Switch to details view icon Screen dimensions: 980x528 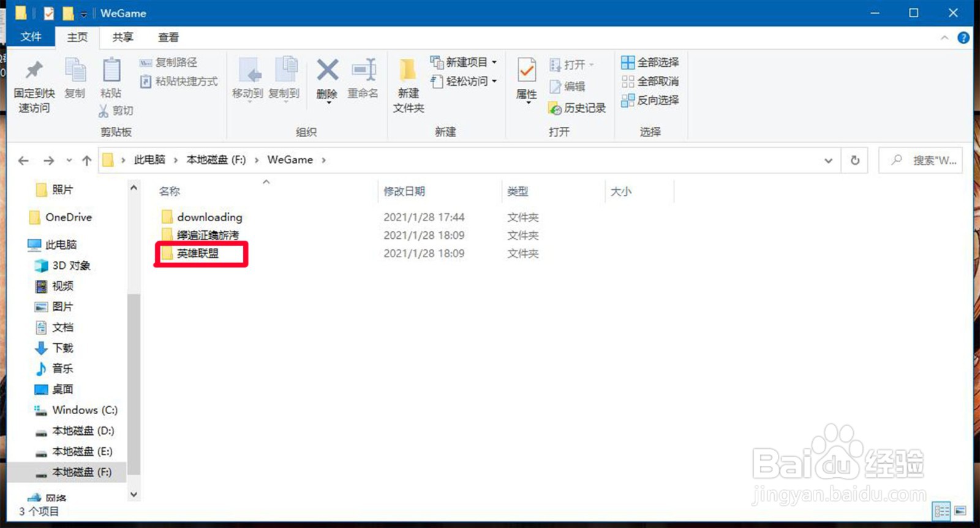(941, 510)
